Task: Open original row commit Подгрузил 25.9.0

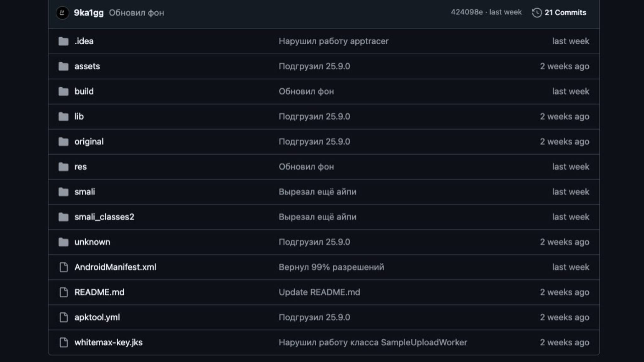Action: point(314,142)
